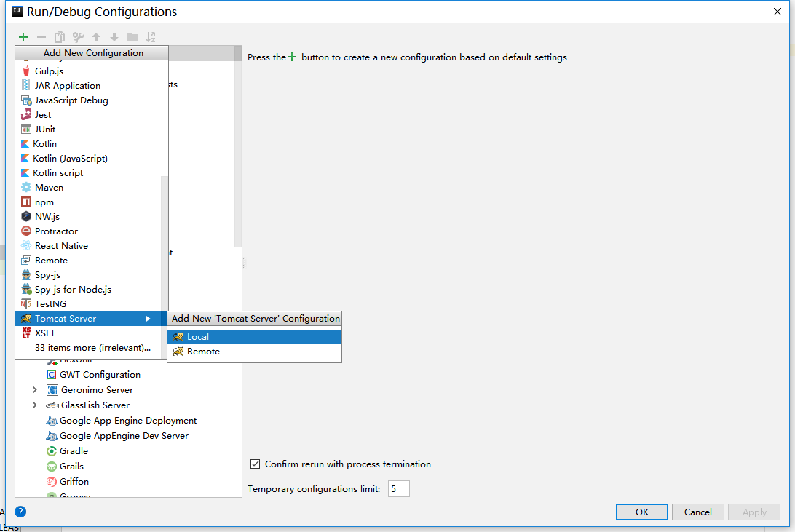The height and width of the screenshot is (532, 795).
Task: Click the Create New Folder icon
Action: [132, 37]
